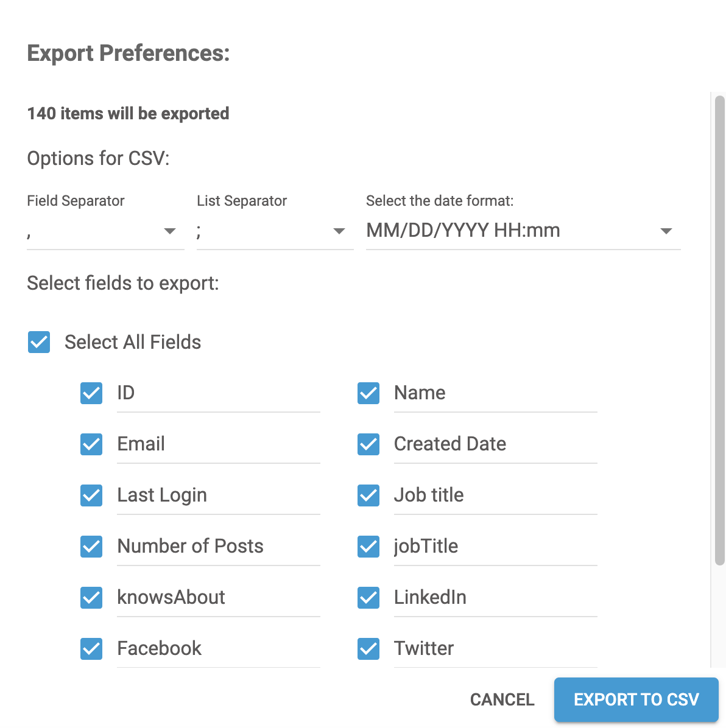Viewport: 726px width, 728px height.
Task: Uncheck the Email field checkbox
Action: [x=91, y=444]
